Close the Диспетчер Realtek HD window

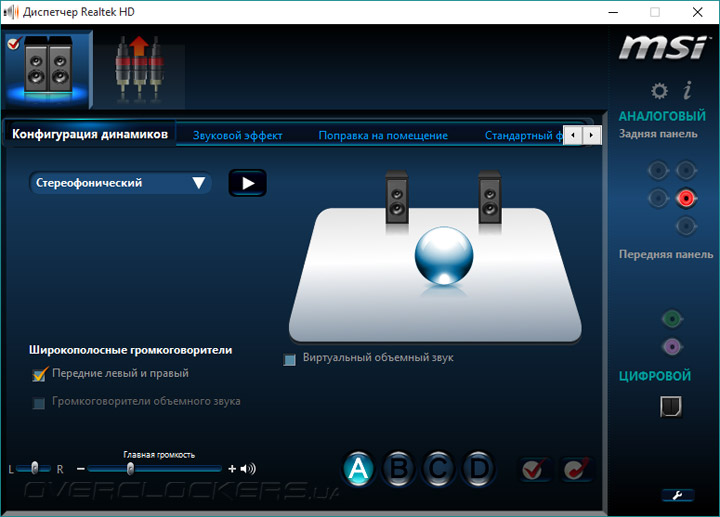tap(698, 12)
